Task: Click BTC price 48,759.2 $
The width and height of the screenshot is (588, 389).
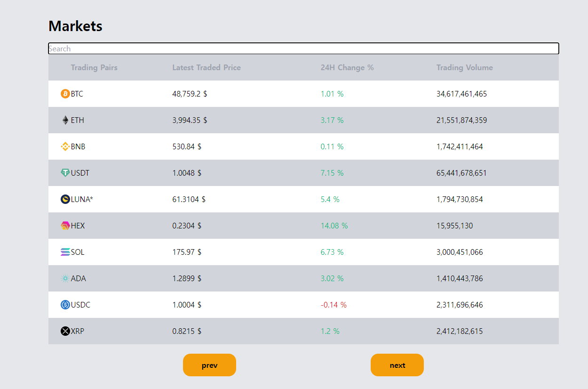Action: coord(190,94)
